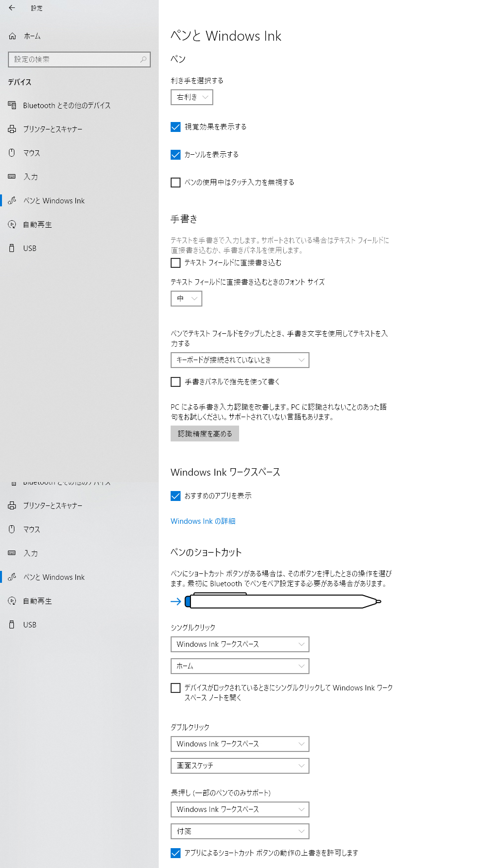Screen dimensions: 496x868
Task: Enable ペンの使用中はタッチ入力を無視する checkbox
Action: coord(176,183)
